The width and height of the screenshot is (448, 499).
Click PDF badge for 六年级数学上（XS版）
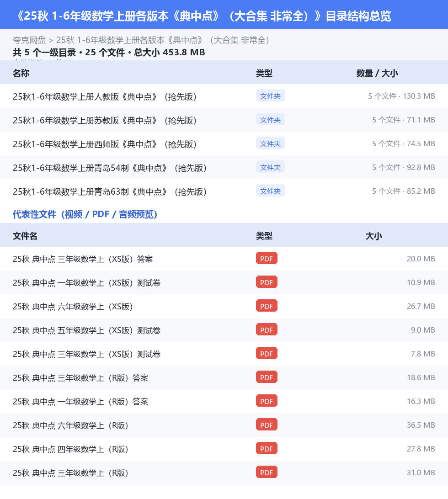click(x=267, y=306)
